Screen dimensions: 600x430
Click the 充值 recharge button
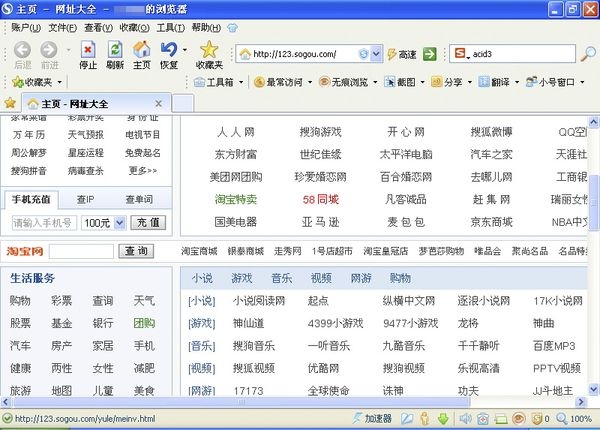tap(147, 222)
